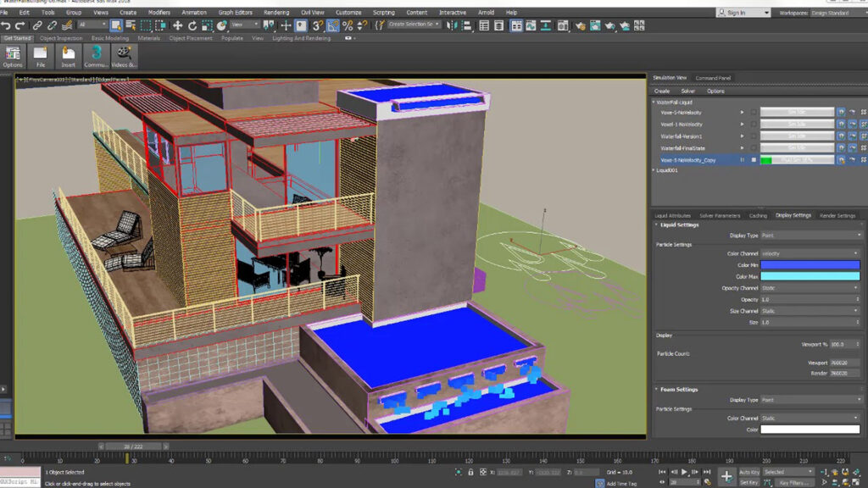This screenshot has width=868, height=488.
Task: Open the Curve Editor icon
Action: pos(531,25)
